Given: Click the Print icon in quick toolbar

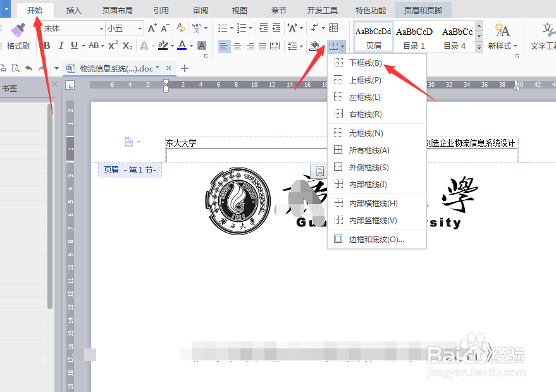Looking at the screenshot, I should (3, 68).
